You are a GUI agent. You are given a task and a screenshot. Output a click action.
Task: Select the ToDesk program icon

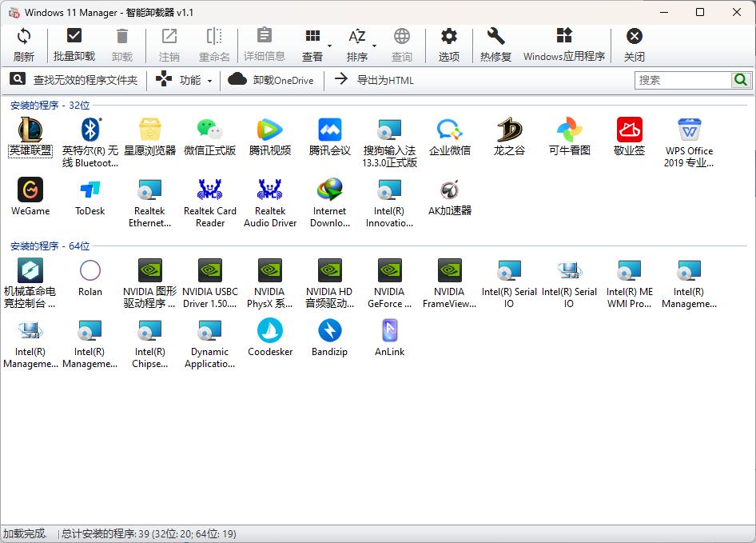click(x=90, y=190)
